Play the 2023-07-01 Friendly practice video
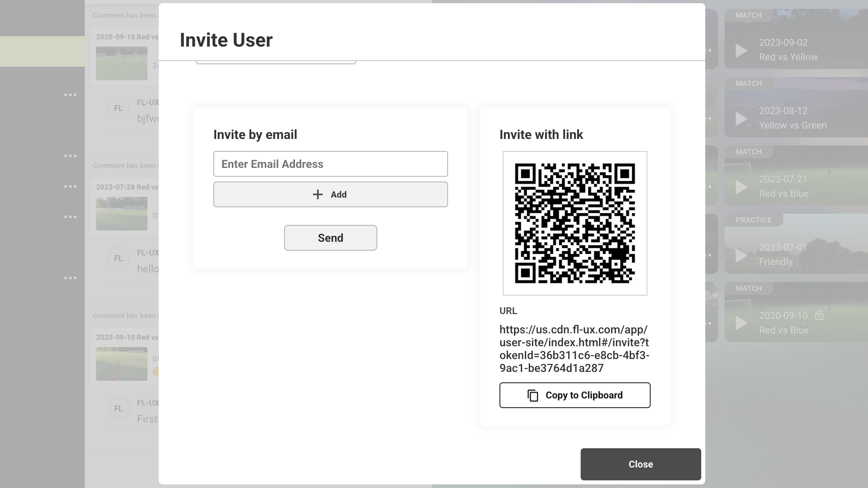 click(x=741, y=255)
